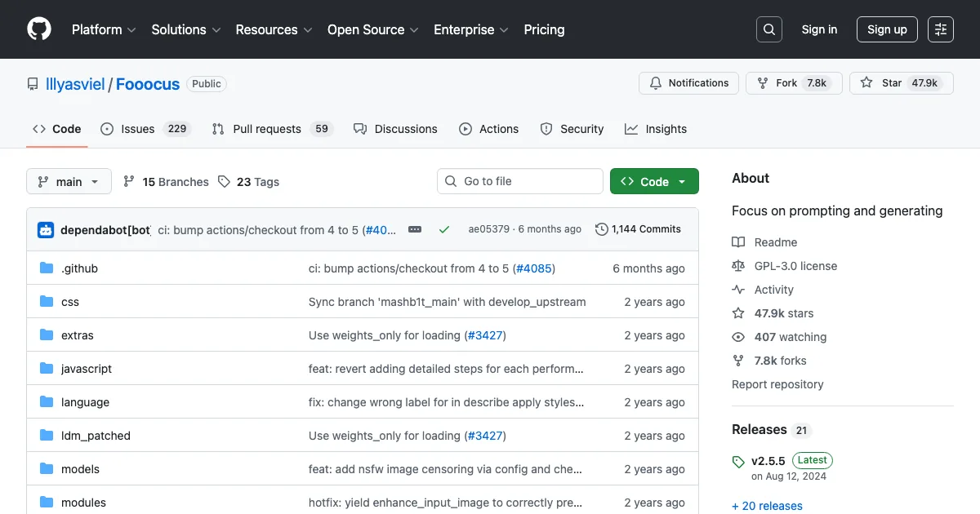Open the .github folder icon
The height and width of the screenshot is (514, 980).
(x=47, y=268)
